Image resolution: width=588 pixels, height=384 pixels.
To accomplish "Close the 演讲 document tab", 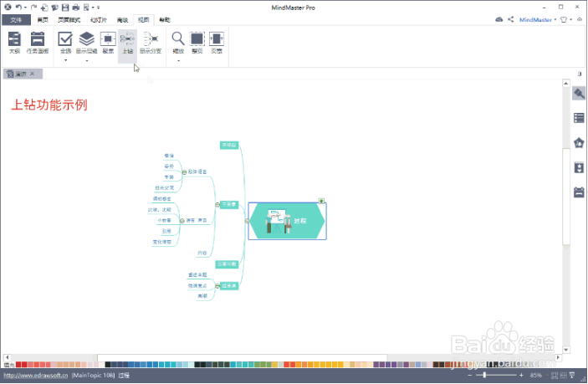I will click(33, 74).
